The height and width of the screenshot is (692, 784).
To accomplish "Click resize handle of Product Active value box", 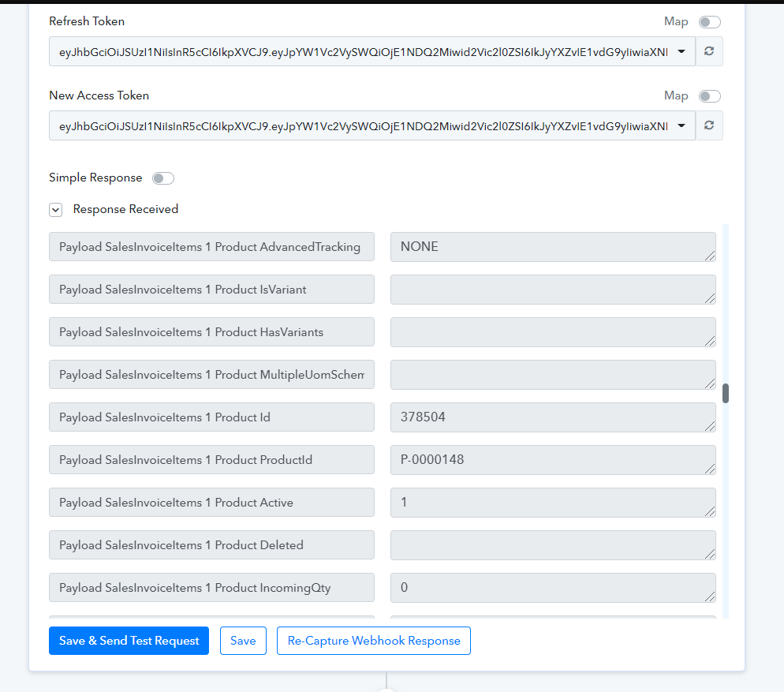I will pos(710,511).
